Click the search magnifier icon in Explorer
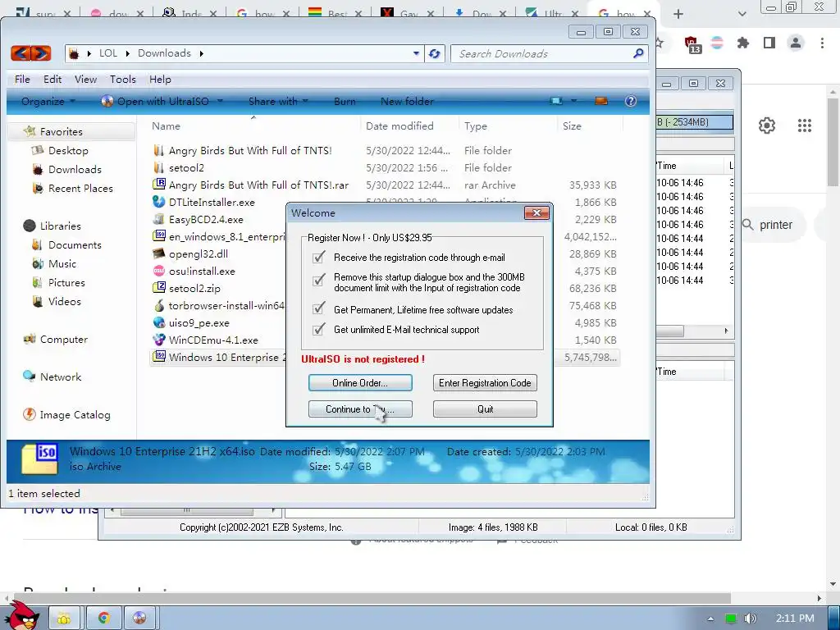The image size is (840, 630). pos(638,53)
